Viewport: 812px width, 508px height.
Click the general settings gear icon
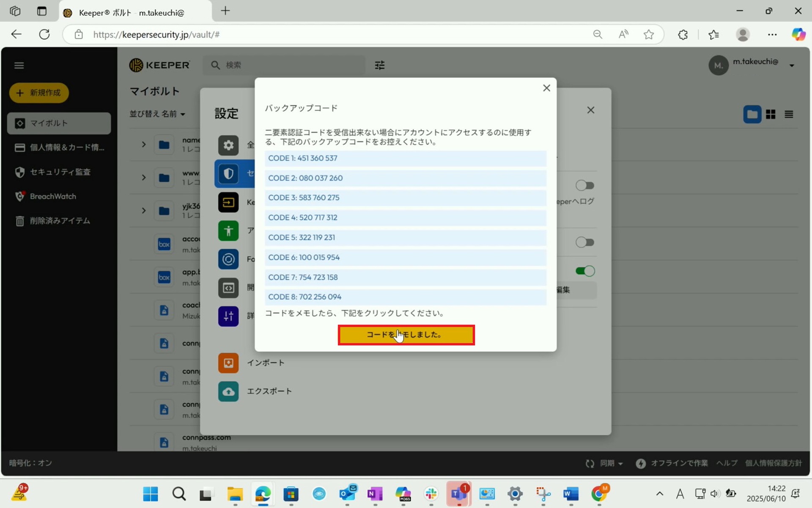tap(228, 145)
